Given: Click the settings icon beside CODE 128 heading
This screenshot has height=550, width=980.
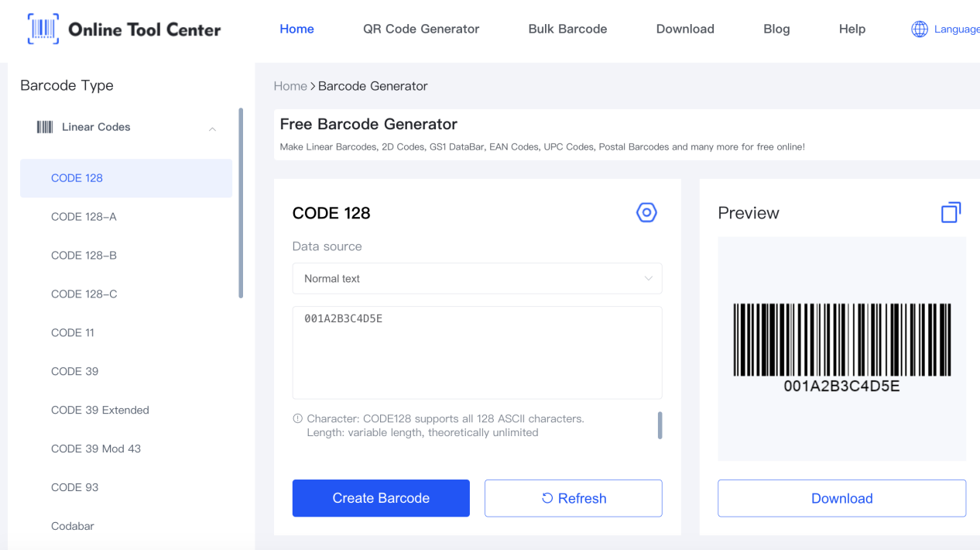Looking at the screenshot, I should coord(646,212).
